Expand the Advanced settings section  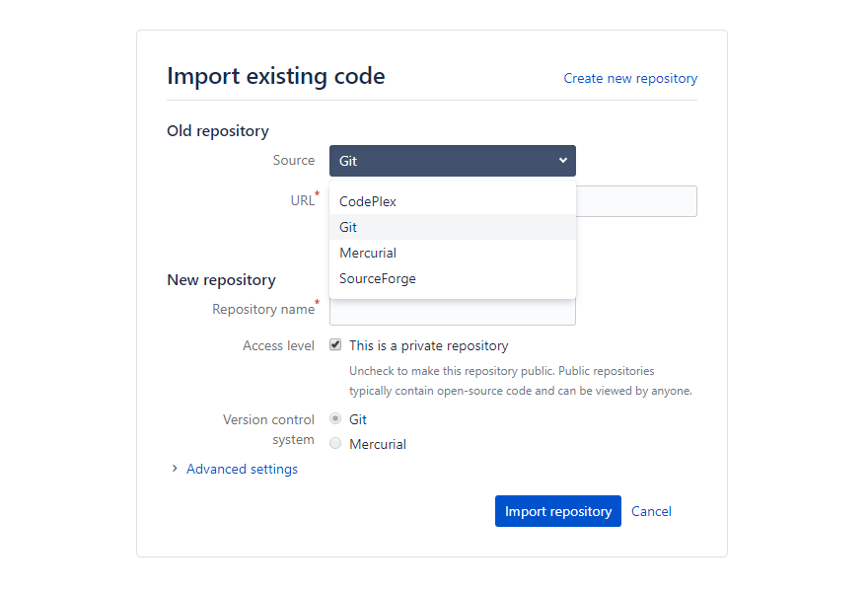tap(242, 469)
